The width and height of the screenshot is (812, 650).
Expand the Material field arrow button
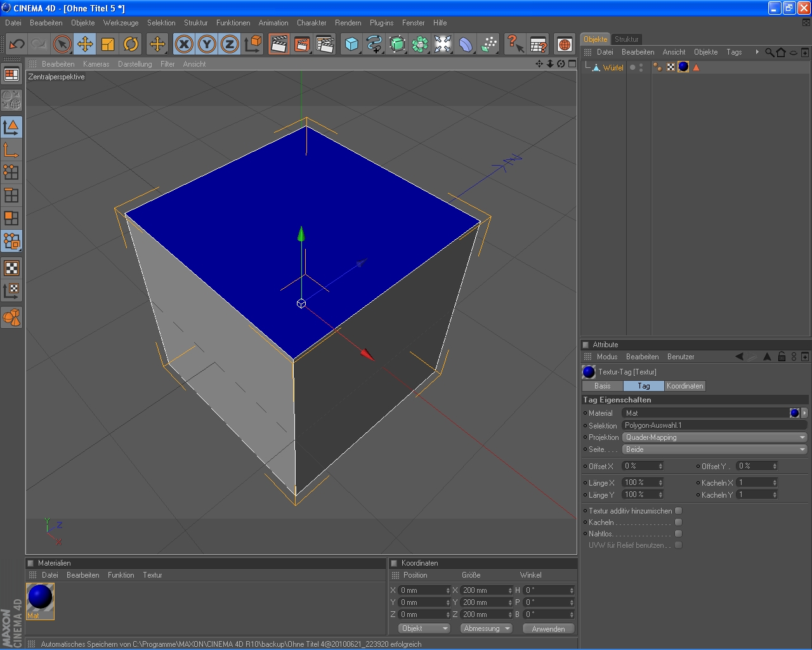pyautogui.click(x=804, y=413)
